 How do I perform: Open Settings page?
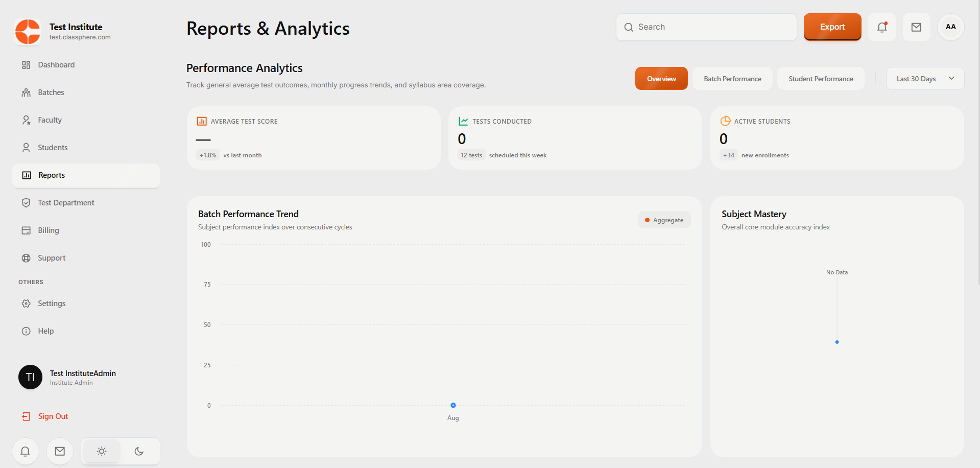tap(86, 303)
